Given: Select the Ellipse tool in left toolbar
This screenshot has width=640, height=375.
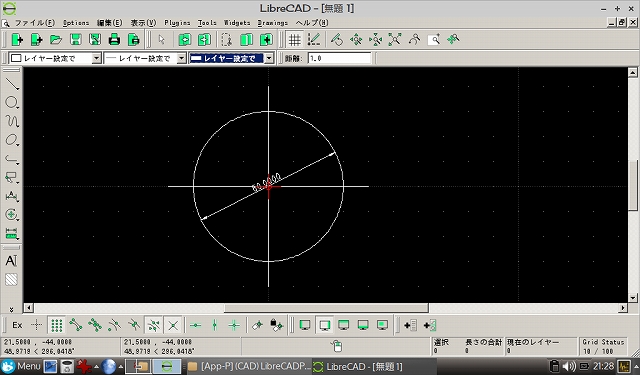Looking at the screenshot, I should click(x=12, y=140).
